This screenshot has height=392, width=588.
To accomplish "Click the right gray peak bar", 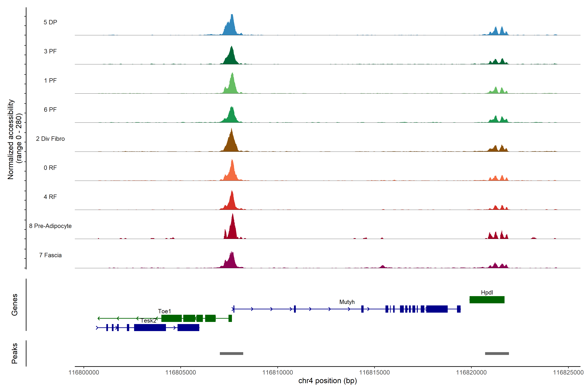I will [x=497, y=353].
